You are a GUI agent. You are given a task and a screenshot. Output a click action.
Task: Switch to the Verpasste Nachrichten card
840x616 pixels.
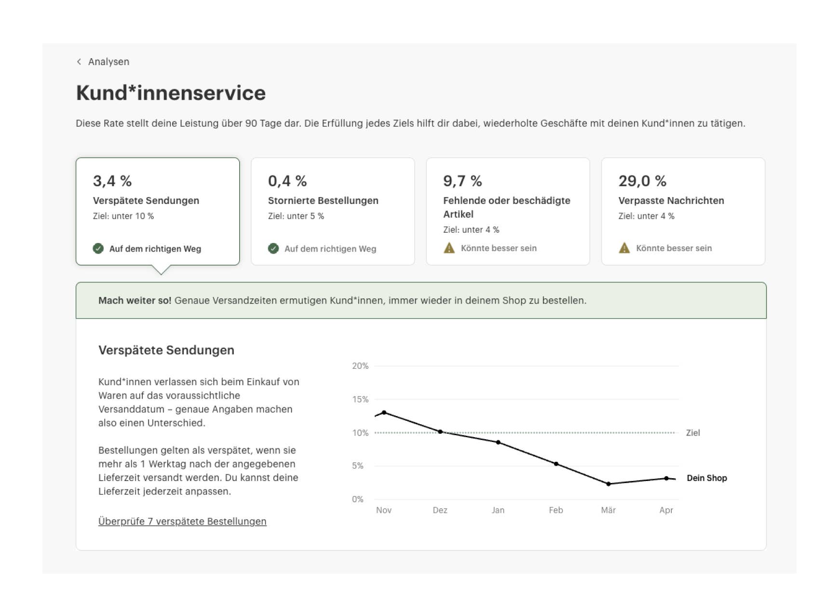tap(683, 211)
